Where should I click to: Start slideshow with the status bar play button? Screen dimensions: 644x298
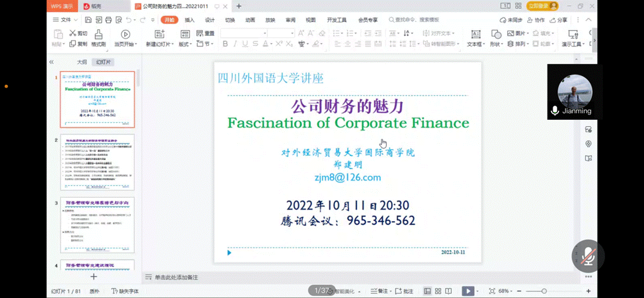(x=467, y=291)
